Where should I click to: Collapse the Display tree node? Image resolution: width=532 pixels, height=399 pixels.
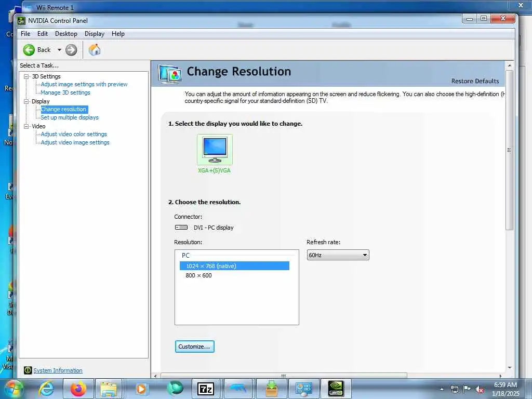pyautogui.click(x=26, y=101)
